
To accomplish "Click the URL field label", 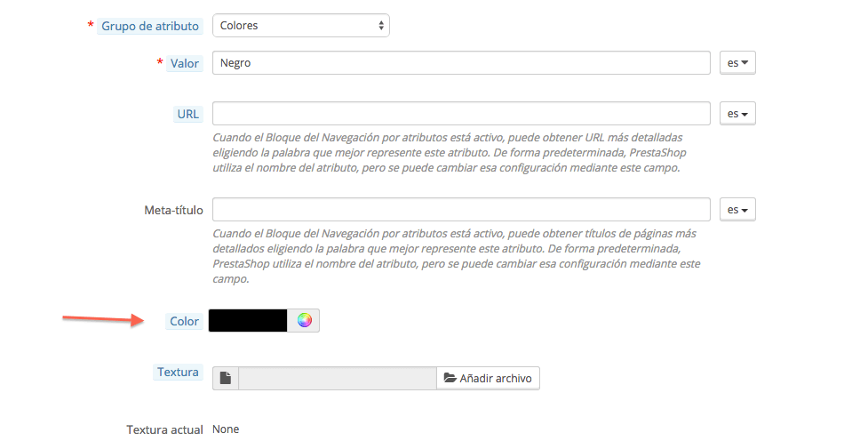I will (x=188, y=114).
